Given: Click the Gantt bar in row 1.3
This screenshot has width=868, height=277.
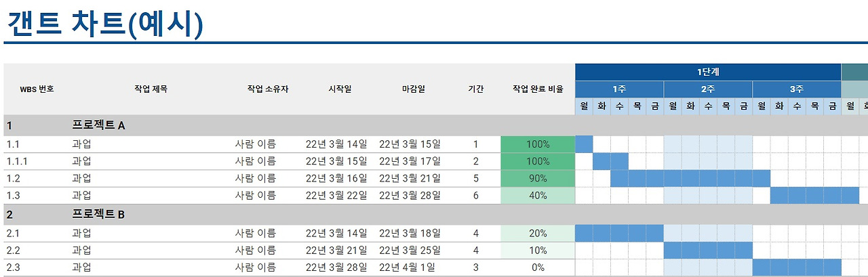Looking at the screenshot, I should coord(814,196).
